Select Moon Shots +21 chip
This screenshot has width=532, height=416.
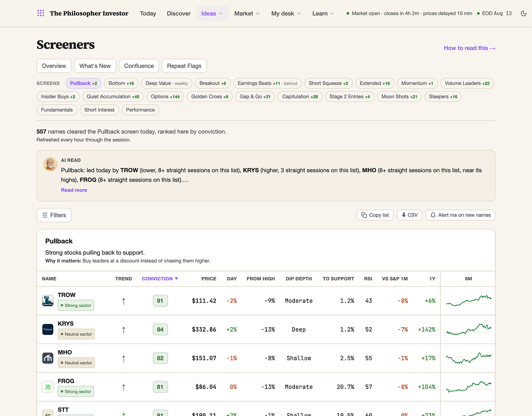pyautogui.click(x=399, y=97)
